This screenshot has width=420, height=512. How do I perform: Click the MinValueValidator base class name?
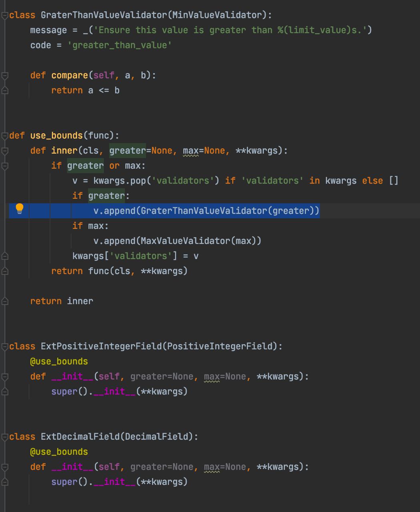click(217, 15)
